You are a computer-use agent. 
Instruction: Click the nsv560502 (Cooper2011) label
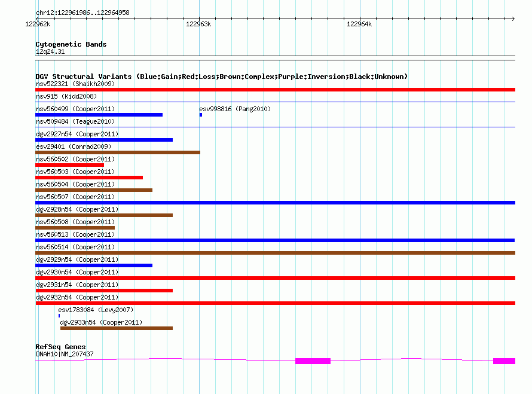(x=75, y=159)
